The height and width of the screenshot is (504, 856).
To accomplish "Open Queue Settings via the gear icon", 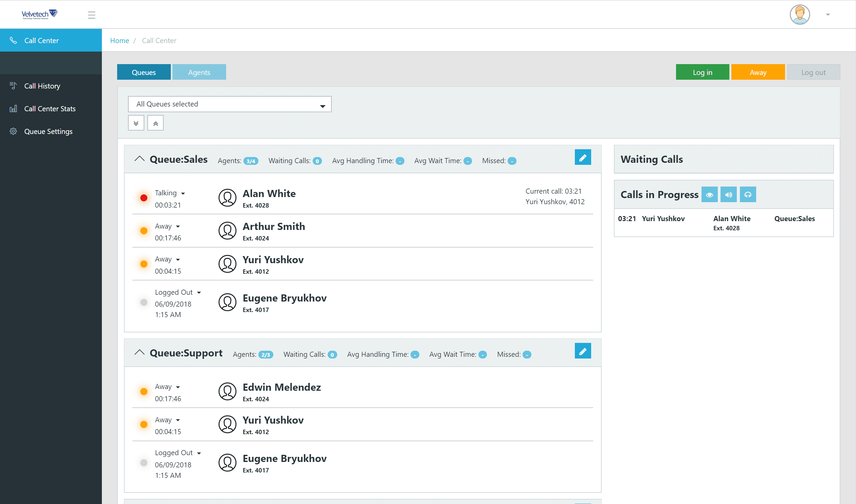I will (13, 131).
